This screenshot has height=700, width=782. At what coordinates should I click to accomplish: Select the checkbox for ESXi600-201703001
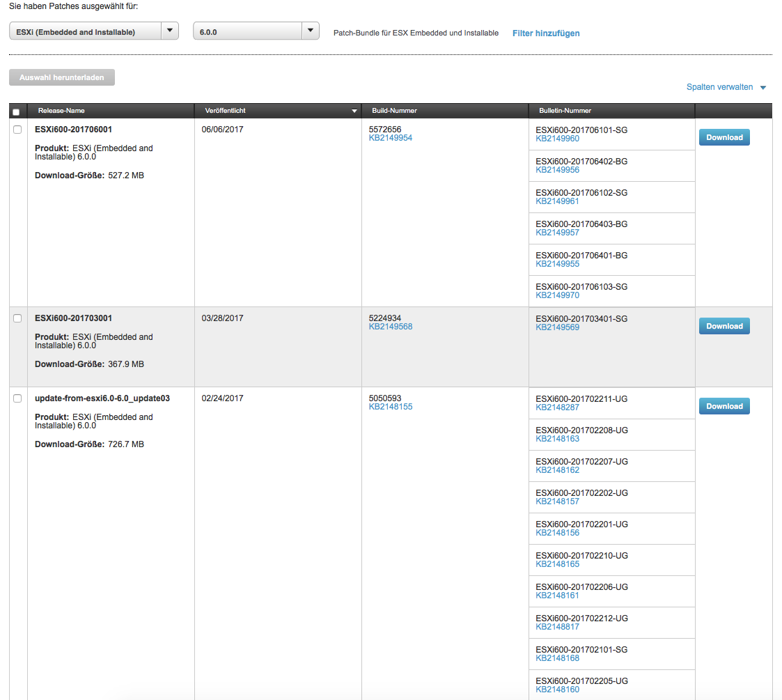tap(17, 318)
